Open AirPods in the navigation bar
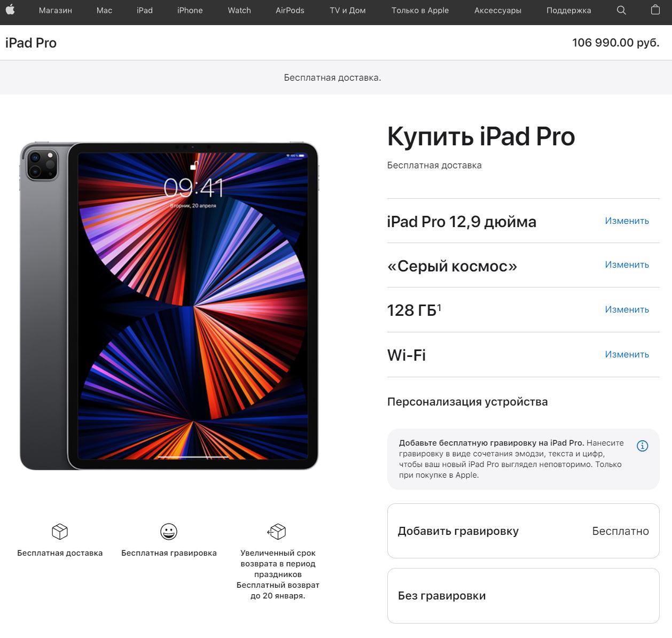The image size is (672, 638). (x=290, y=10)
